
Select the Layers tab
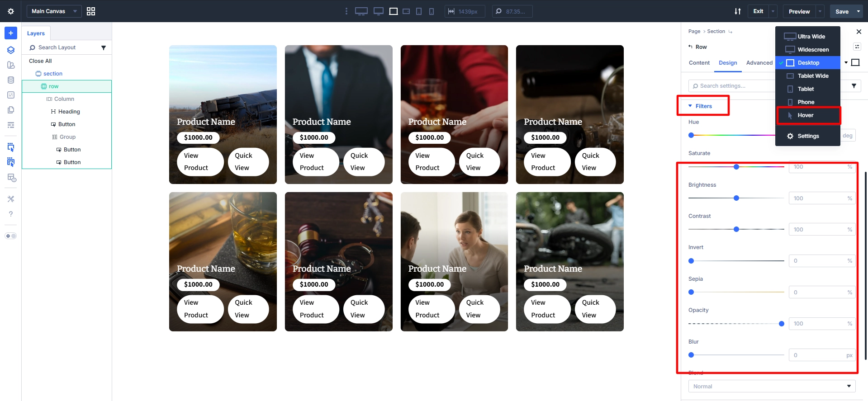click(x=36, y=33)
